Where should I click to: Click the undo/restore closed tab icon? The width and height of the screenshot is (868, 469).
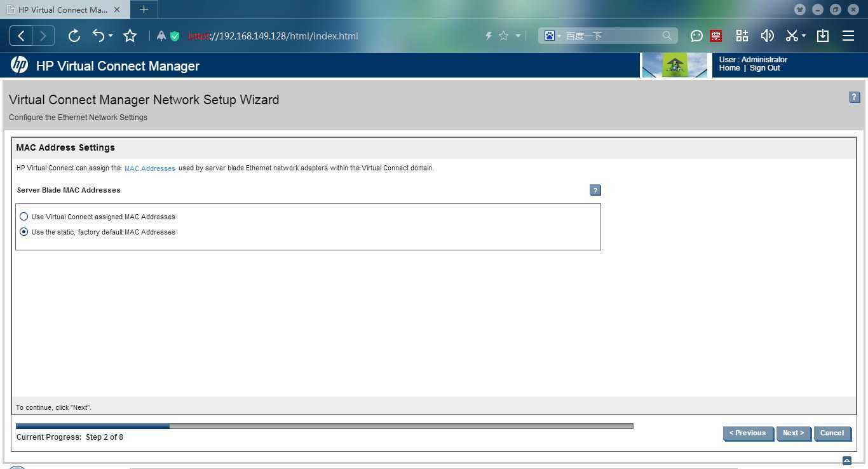pyautogui.click(x=99, y=36)
